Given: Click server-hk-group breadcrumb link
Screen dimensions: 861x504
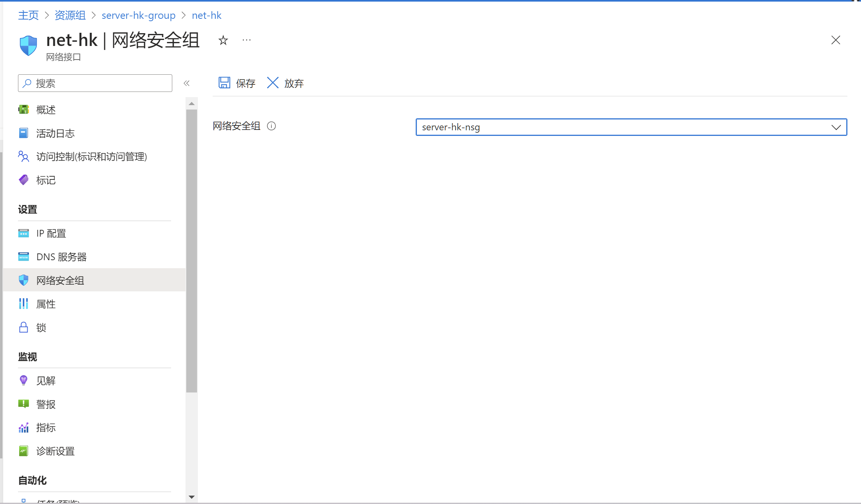Looking at the screenshot, I should [x=138, y=15].
